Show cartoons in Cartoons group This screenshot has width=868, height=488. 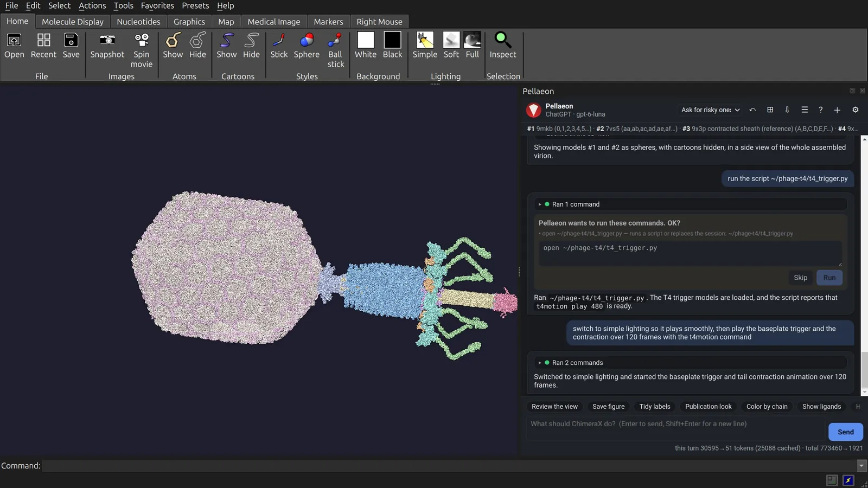coord(227,46)
